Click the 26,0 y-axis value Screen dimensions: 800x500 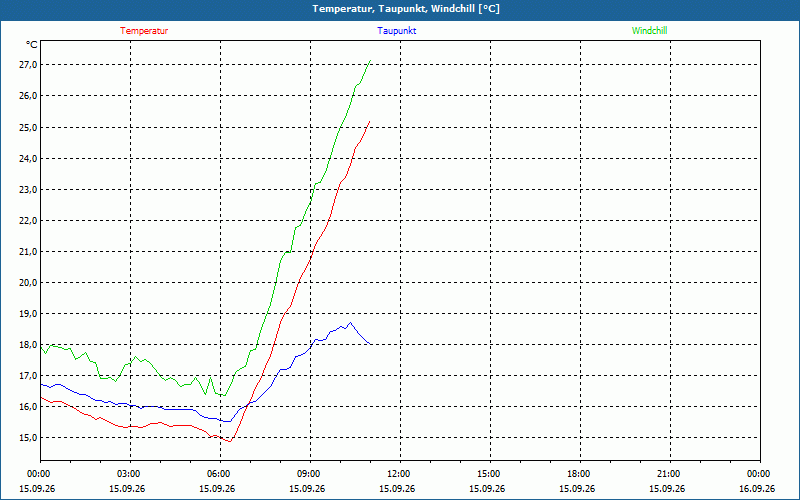click(x=27, y=96)
